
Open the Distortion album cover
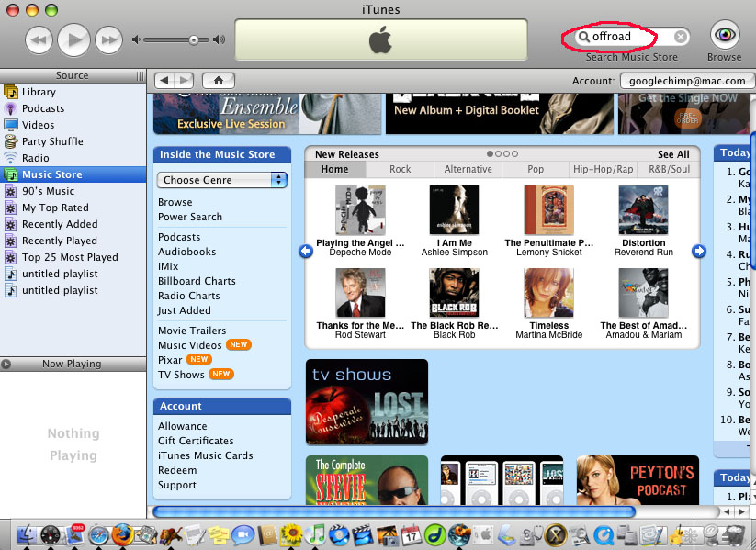coord(643,210)
